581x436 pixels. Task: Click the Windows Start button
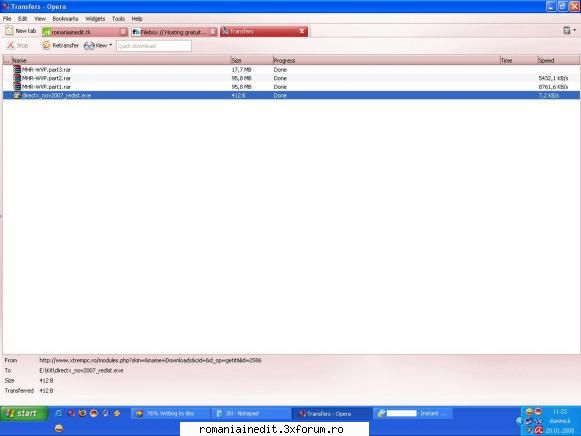coord(24,413)
